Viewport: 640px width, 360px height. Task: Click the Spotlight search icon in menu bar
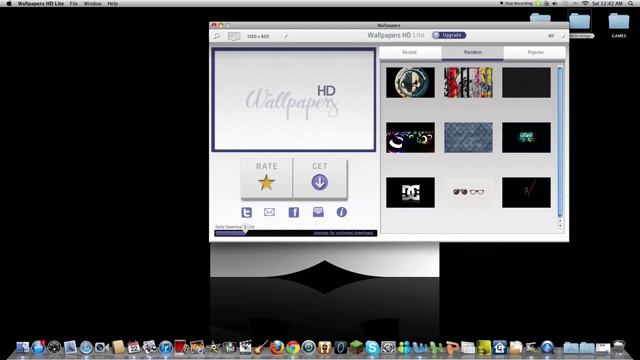631,3
